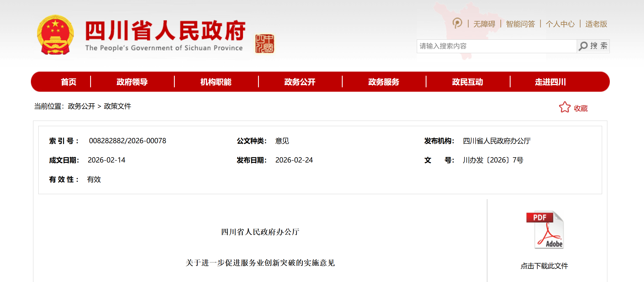Image resolution: width=644 pixels, height=282 pixels.
Task: Select 首页 in navigation bar
Action: [68, 82]
